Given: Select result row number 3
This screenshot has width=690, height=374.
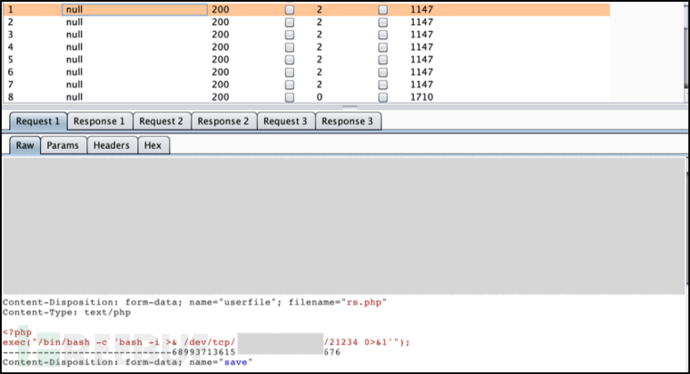Looking at the screenshot, I should tap(306, 34).
